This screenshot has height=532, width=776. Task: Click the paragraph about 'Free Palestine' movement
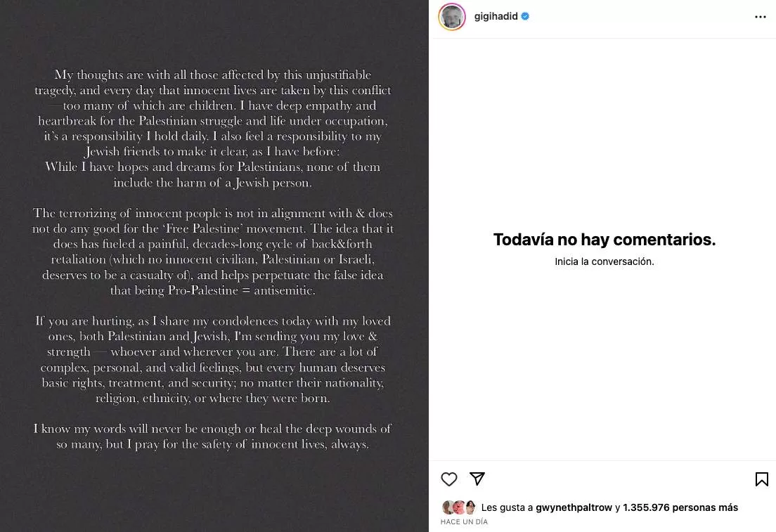(213, 252)
